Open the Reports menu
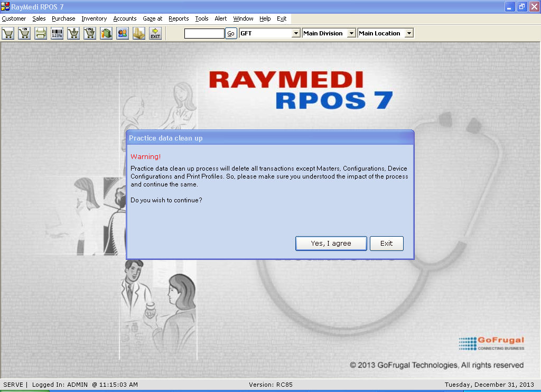The image size is (541, 392). tap(179, 18)
